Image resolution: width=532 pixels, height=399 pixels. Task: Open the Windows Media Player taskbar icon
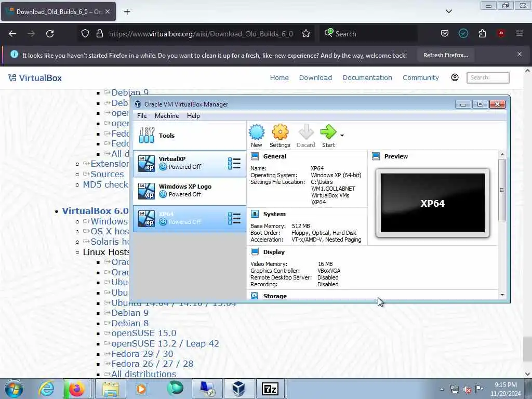(141, 389)
